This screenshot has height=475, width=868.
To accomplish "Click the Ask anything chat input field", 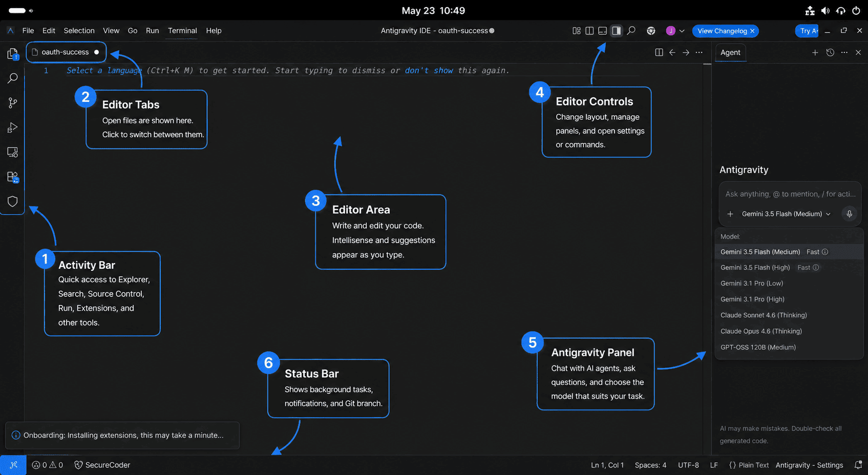I will coord(790,194).
